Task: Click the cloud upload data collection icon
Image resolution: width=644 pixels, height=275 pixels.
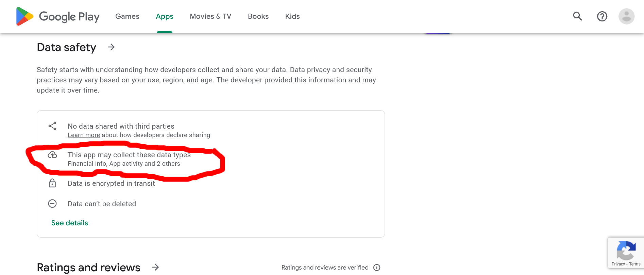Action: click(x=52, y=155)
